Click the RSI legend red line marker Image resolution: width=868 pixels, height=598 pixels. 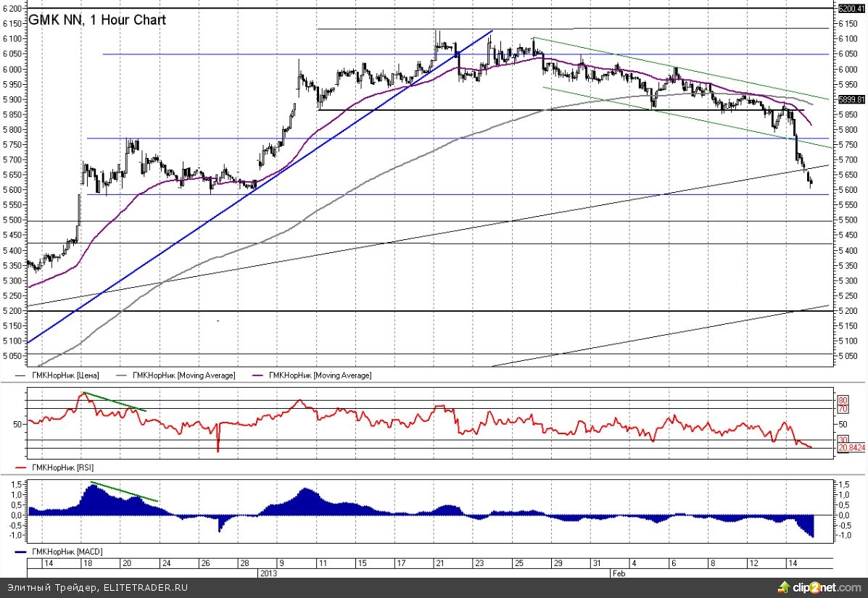pyautogui.click(x=20, y=468)
